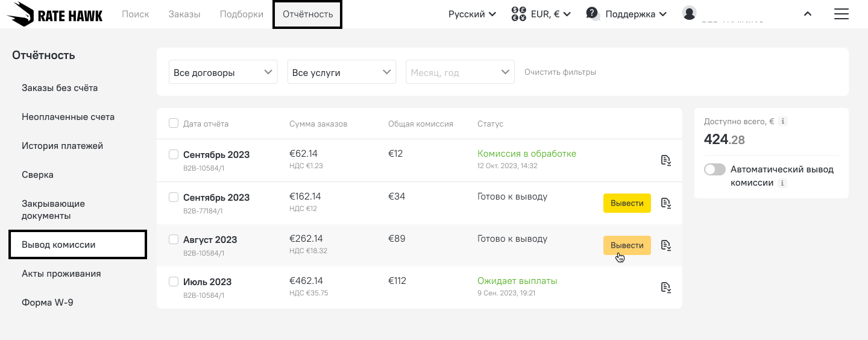Click info icon next to Доступно всего
This screenshot has height=340, width=868.
[782, 122]
